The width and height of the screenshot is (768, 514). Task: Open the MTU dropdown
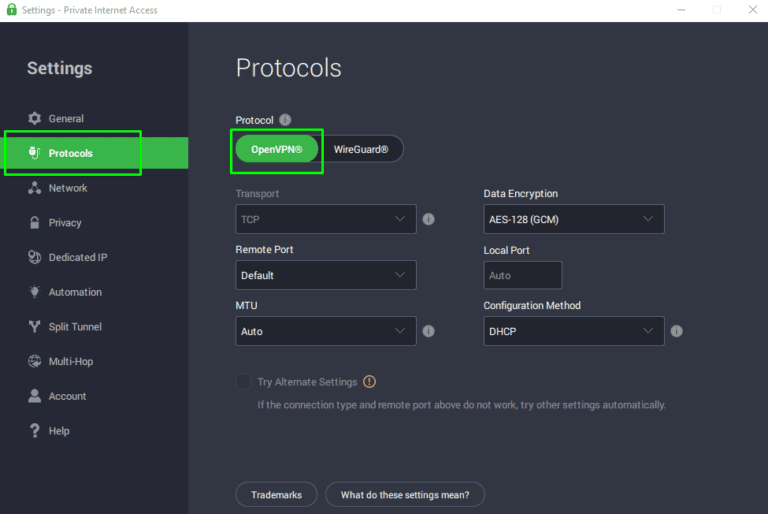(x=325, y=331)
